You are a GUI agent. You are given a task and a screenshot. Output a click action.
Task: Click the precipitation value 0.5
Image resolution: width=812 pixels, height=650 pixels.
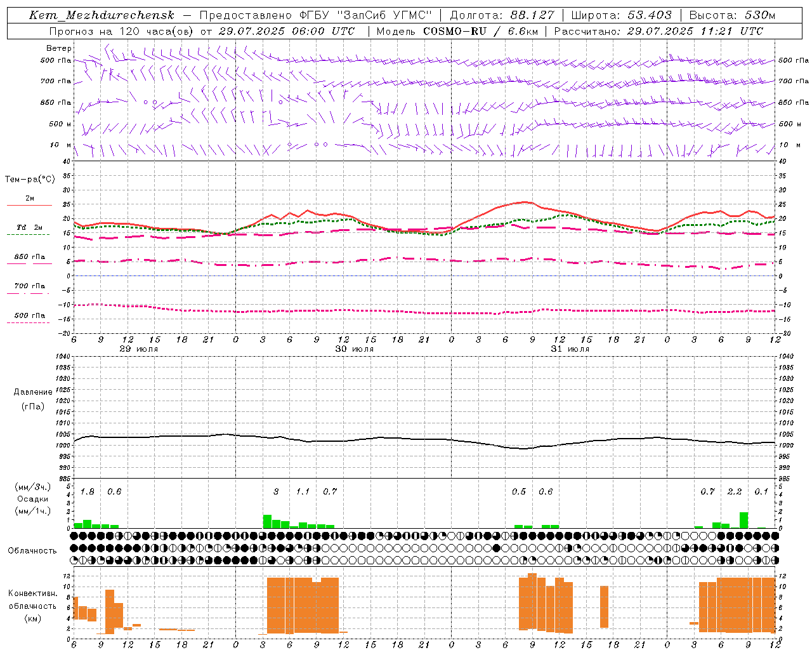pyautogui.click(x=519, y=492)
